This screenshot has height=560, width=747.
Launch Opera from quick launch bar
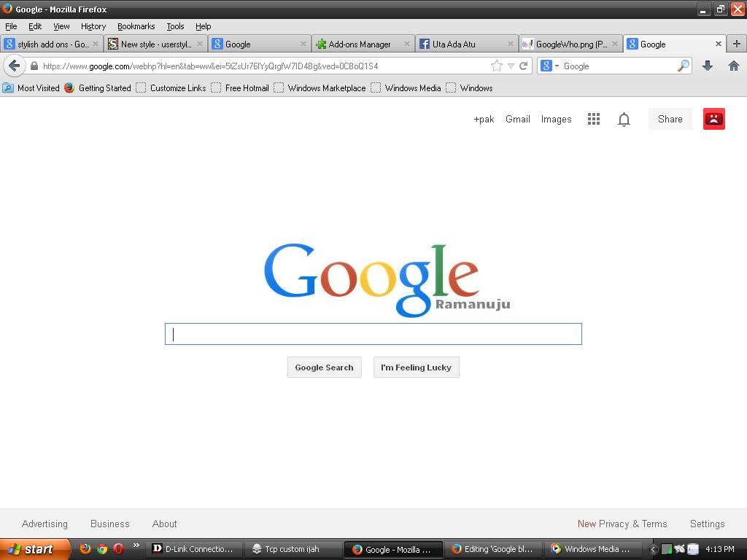(x=118, y=548)
